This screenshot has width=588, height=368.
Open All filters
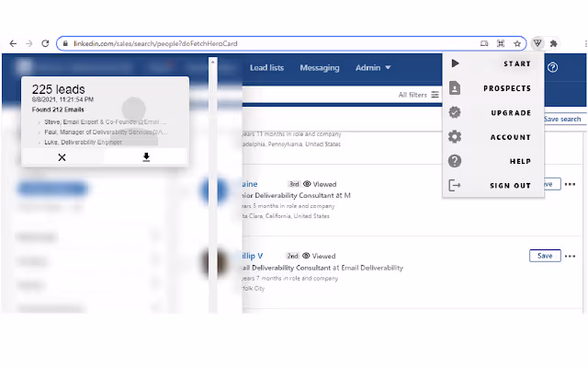418,95
